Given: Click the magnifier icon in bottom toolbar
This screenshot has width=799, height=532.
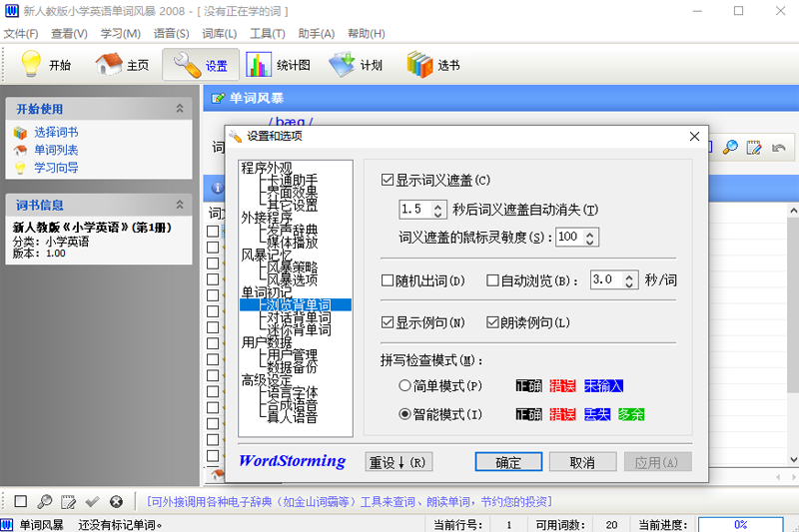Looking at the screenshot, I should click(x=44, y=501).
